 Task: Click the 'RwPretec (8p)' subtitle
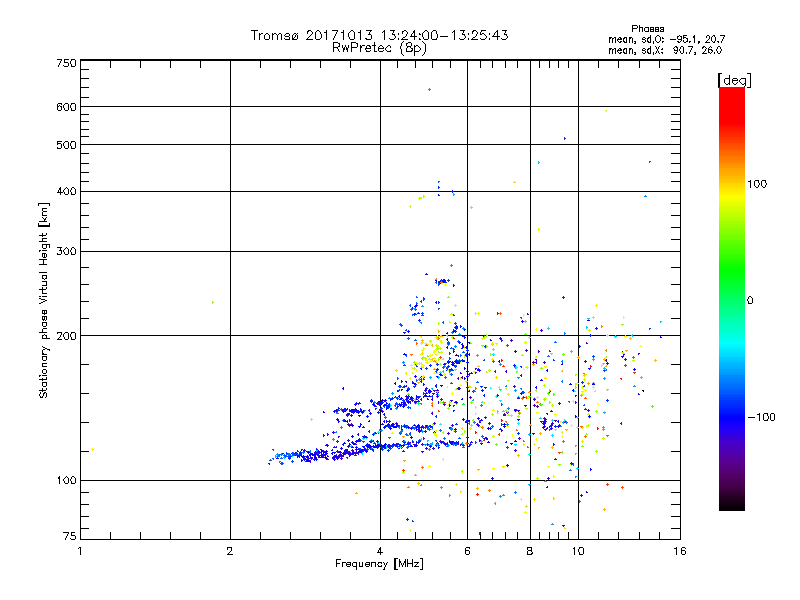point(379,48)
